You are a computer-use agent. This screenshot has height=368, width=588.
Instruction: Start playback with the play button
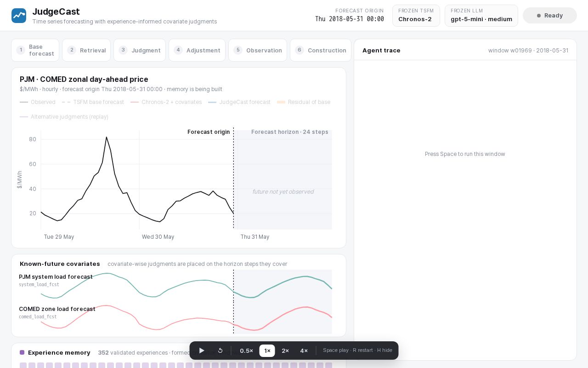[202, 351]
